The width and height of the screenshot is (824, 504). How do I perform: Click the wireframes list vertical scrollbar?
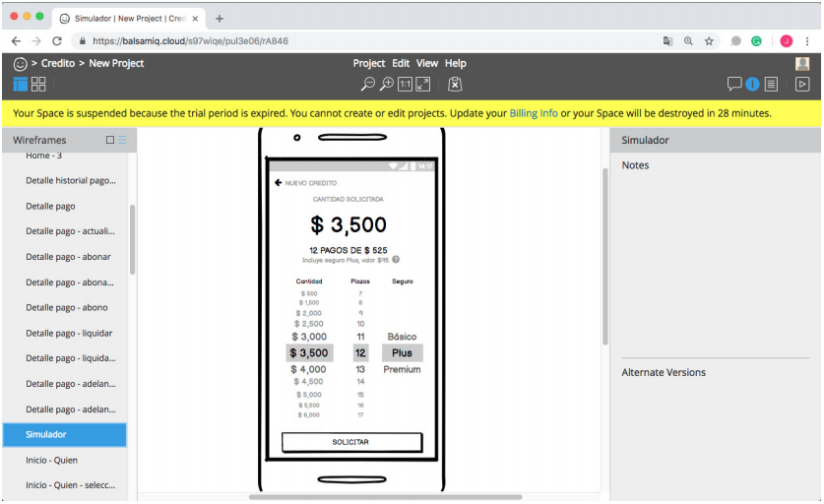click(133, 239)
